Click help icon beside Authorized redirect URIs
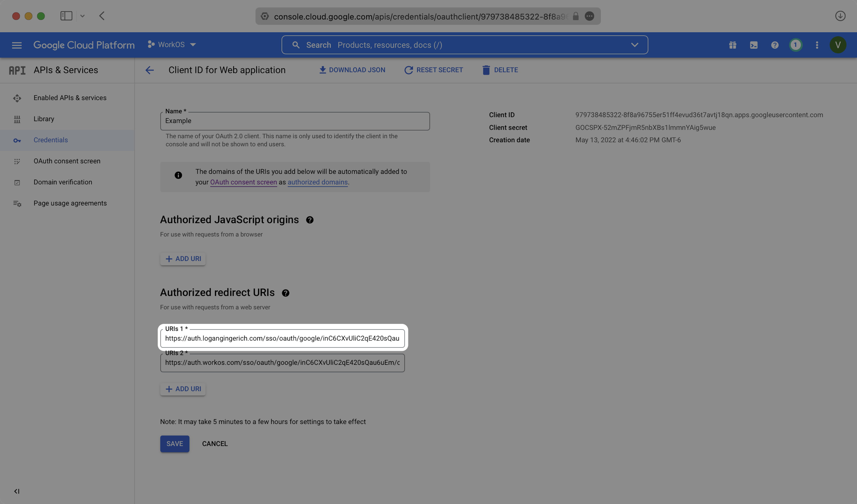 point(285,293)
